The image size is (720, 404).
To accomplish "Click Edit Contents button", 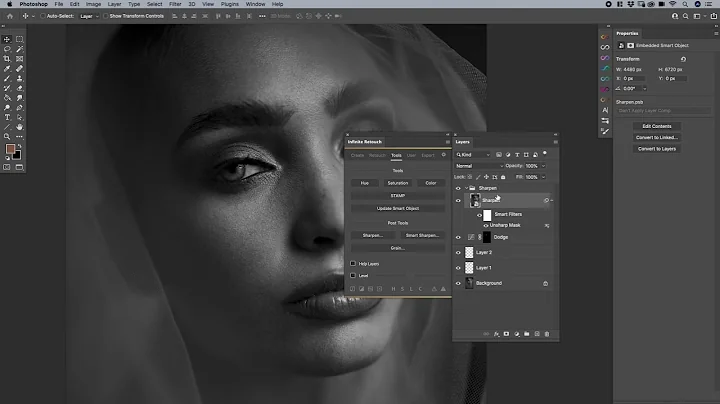I will 657,126.
